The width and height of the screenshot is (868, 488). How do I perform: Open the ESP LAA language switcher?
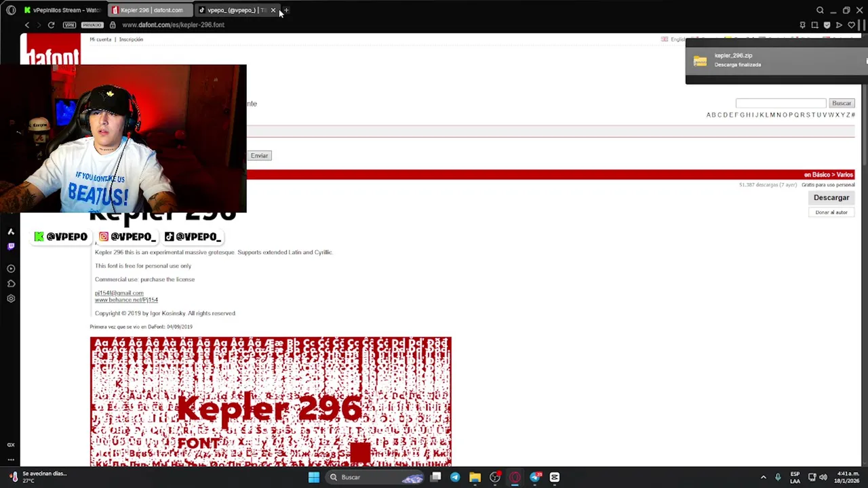coord(795,477)
